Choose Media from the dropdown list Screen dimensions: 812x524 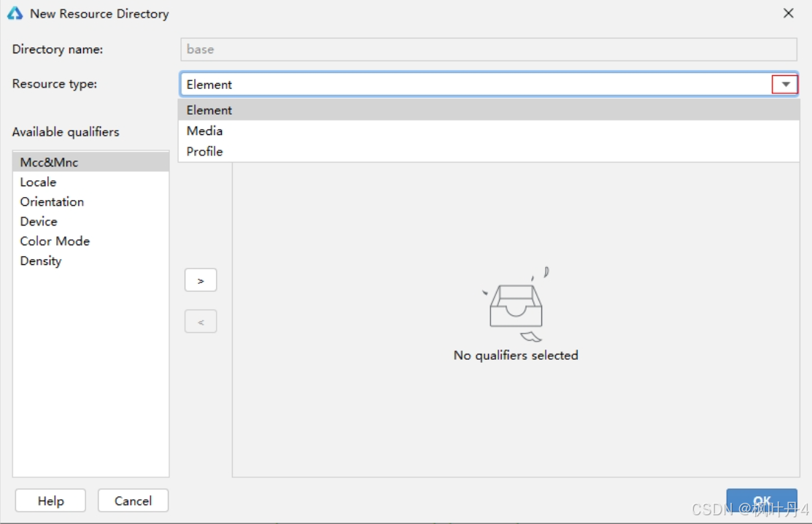[x=489, y=131]
